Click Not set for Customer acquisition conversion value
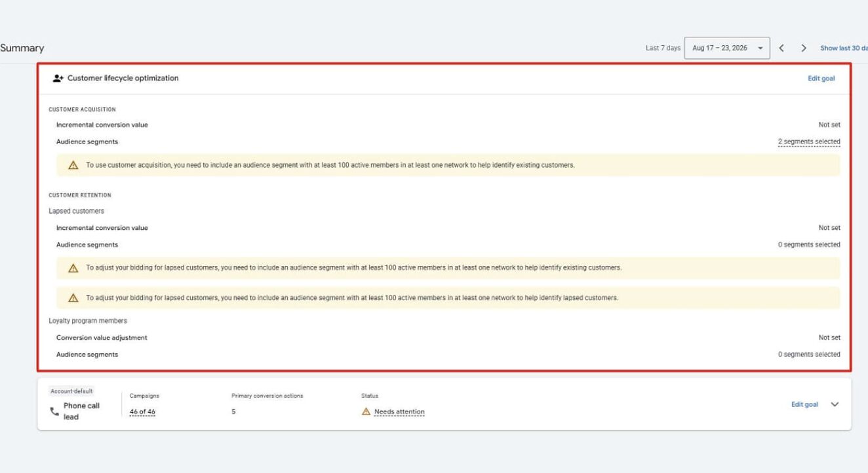The image size is (868, 473). [x=829, y=124]
